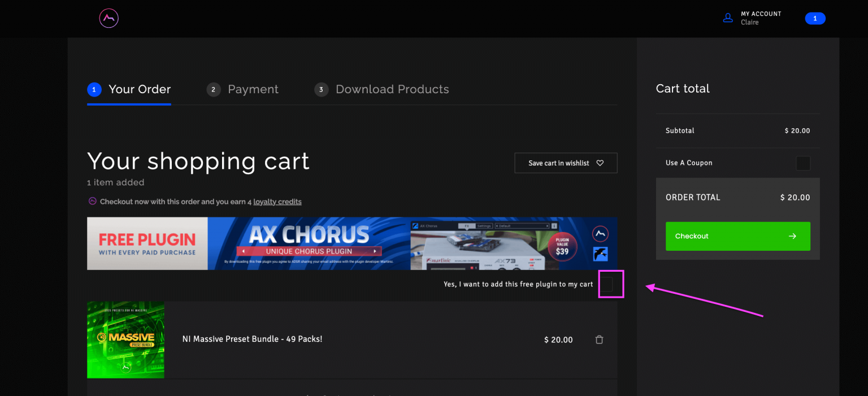This screenshot has height=396, width=868.
Task: Click the '1 item added' text
Action: click(x=116, y=182)
